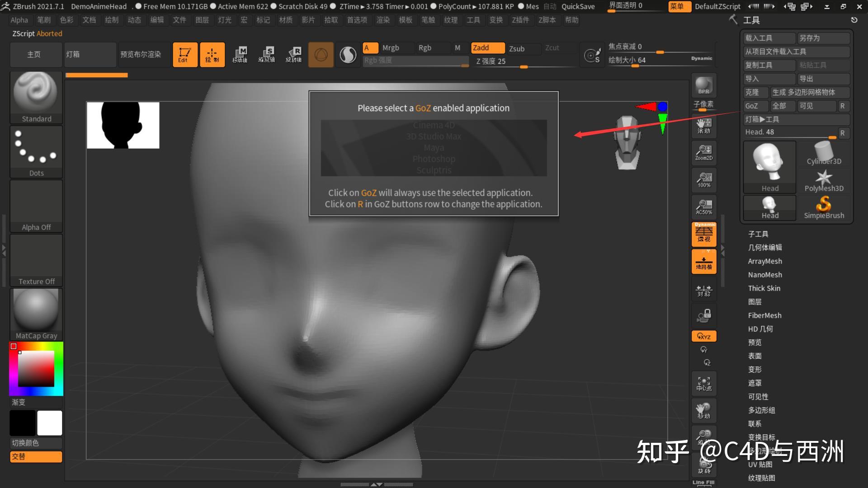
Task: Click the white secondary color swatch
Action: point(50,423)
